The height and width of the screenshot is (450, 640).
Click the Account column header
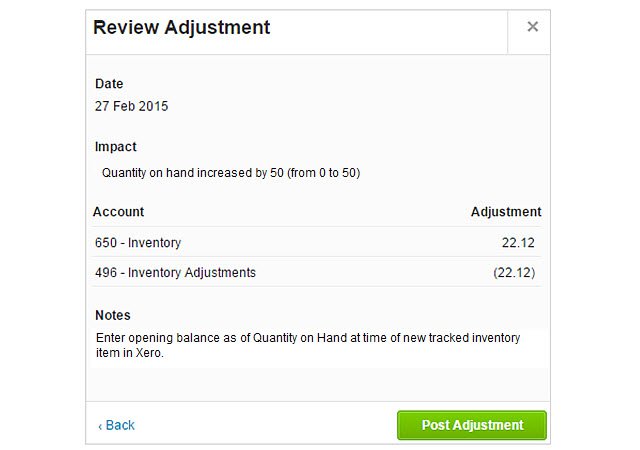118,212
